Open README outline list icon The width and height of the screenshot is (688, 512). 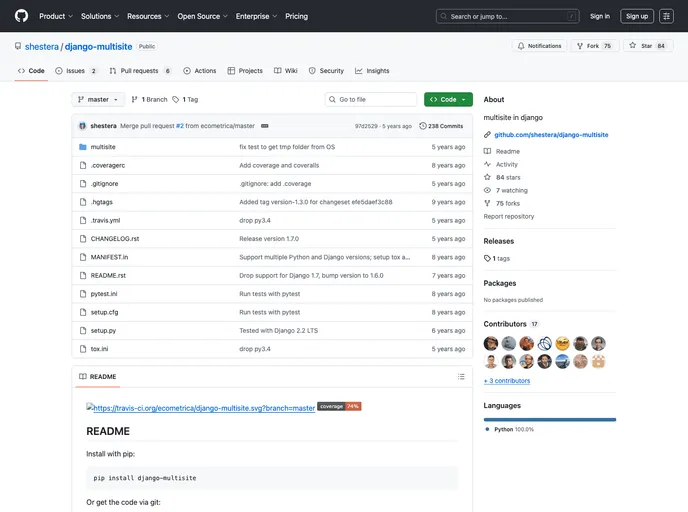461,376
